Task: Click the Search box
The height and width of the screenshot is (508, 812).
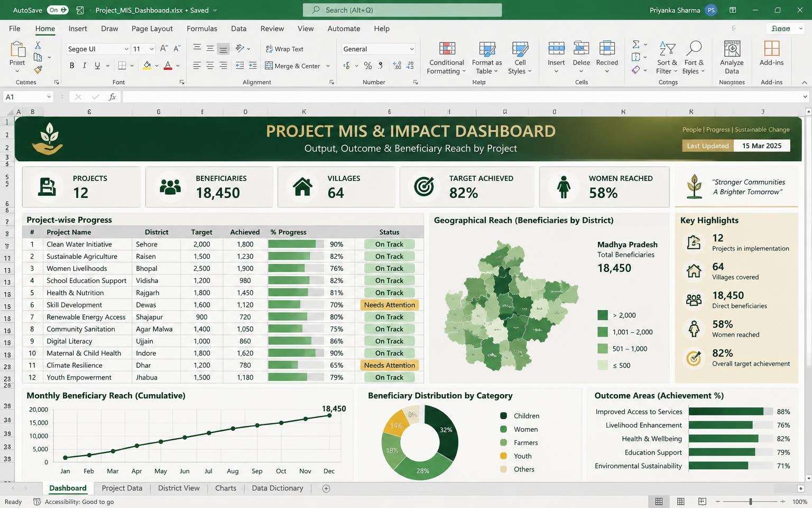Action: click(402, 10)
